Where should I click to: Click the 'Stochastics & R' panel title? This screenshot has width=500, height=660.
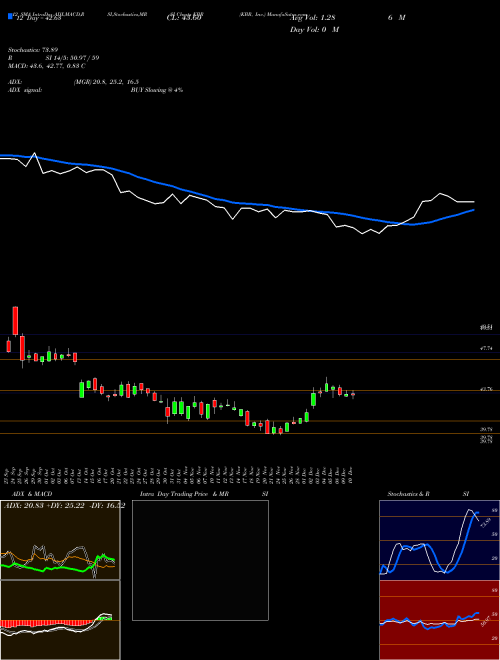(408, 494)
